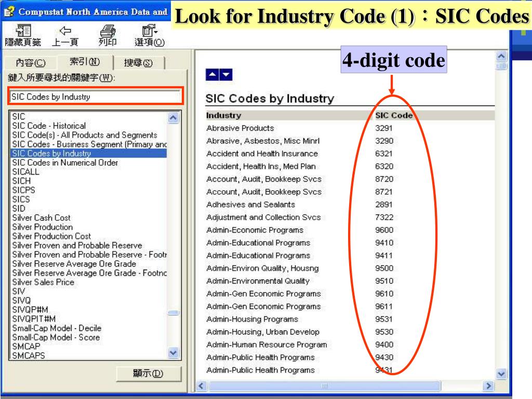
Task: Click the horizontal scrollbar left arrow
Action: (202, 386)
